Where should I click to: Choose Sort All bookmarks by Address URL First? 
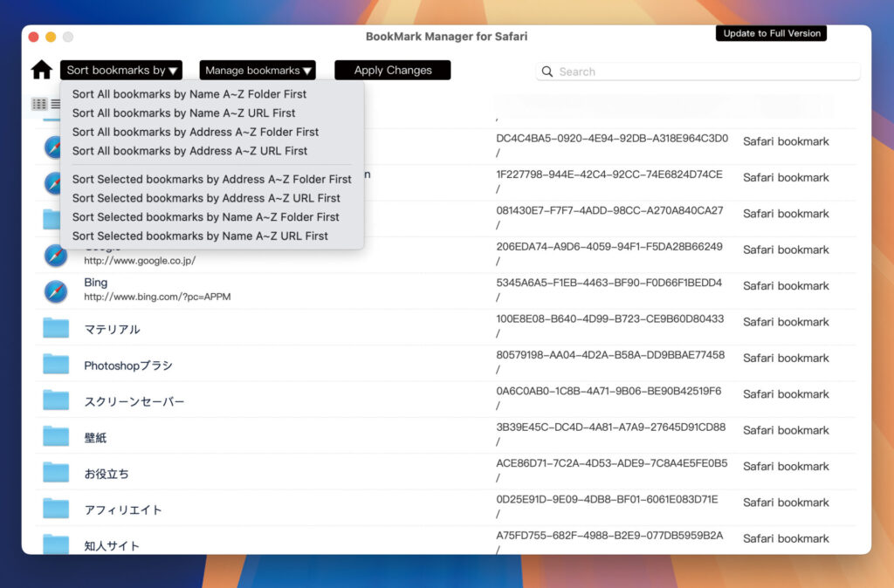pos(189,150)
